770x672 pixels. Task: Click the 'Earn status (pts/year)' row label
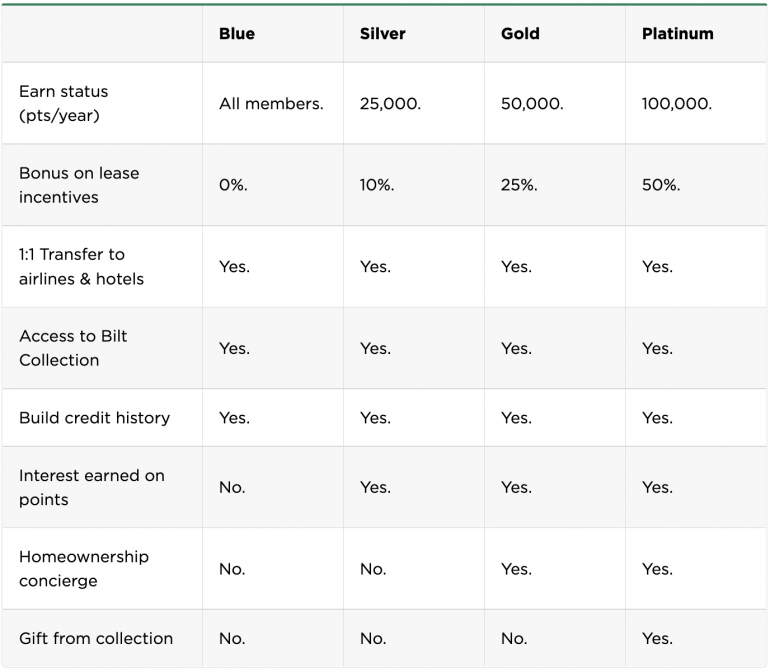[x=64, y=104]
